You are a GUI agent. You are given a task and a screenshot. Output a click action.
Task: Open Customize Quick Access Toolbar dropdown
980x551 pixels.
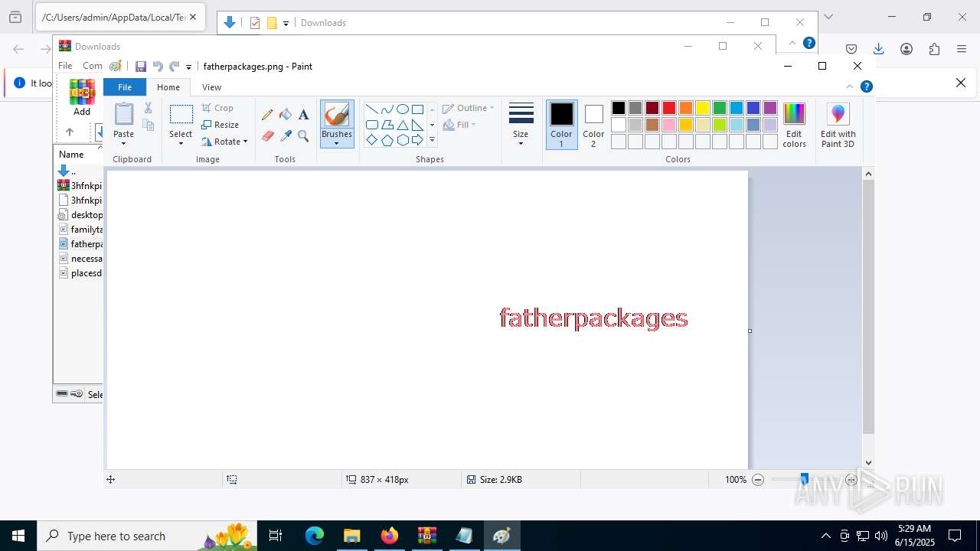coord(188,67)
